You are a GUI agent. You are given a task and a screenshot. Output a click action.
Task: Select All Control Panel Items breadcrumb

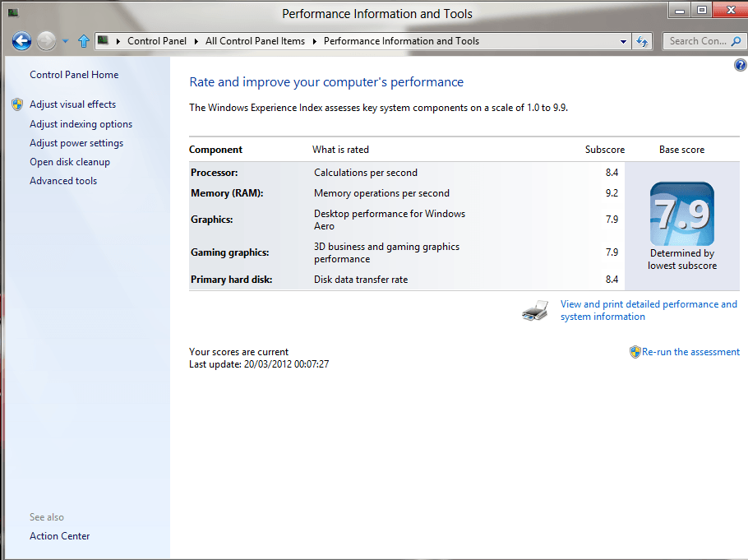click(x=255, y=41)
